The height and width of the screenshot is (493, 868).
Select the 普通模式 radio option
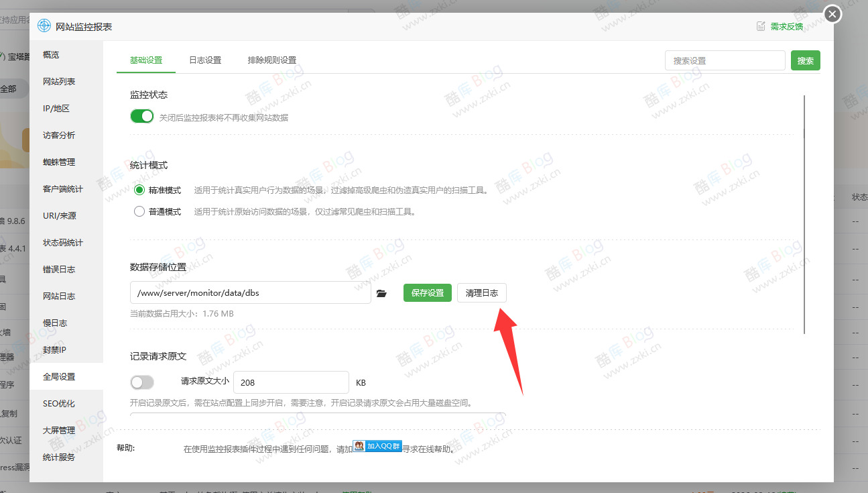tap(139, 211)
